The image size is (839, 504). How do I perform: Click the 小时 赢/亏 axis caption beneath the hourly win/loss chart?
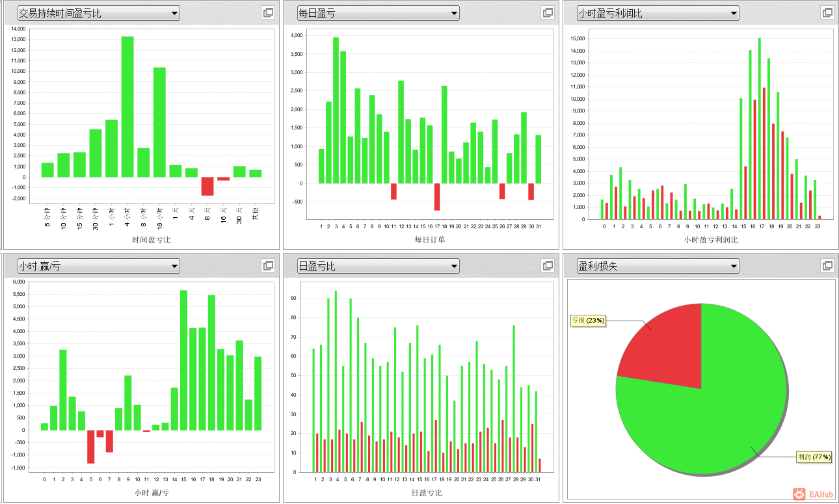click(151, 493)
